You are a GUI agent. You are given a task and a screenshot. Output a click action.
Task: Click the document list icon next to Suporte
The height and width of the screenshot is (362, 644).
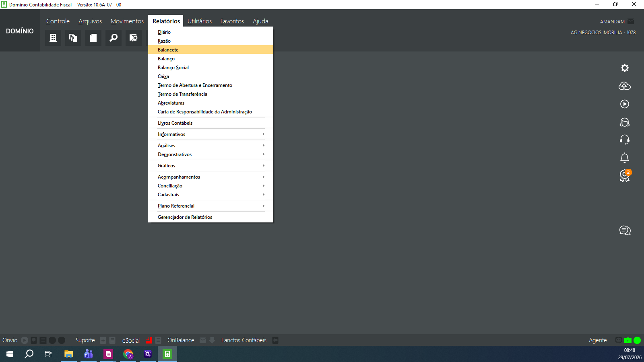[x=112, y=340]
